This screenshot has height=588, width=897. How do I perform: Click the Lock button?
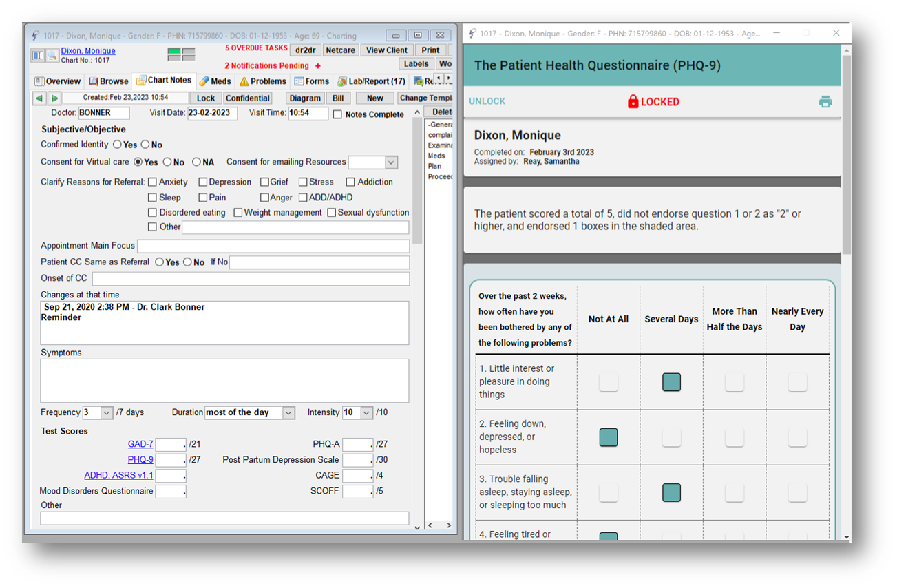206,98
